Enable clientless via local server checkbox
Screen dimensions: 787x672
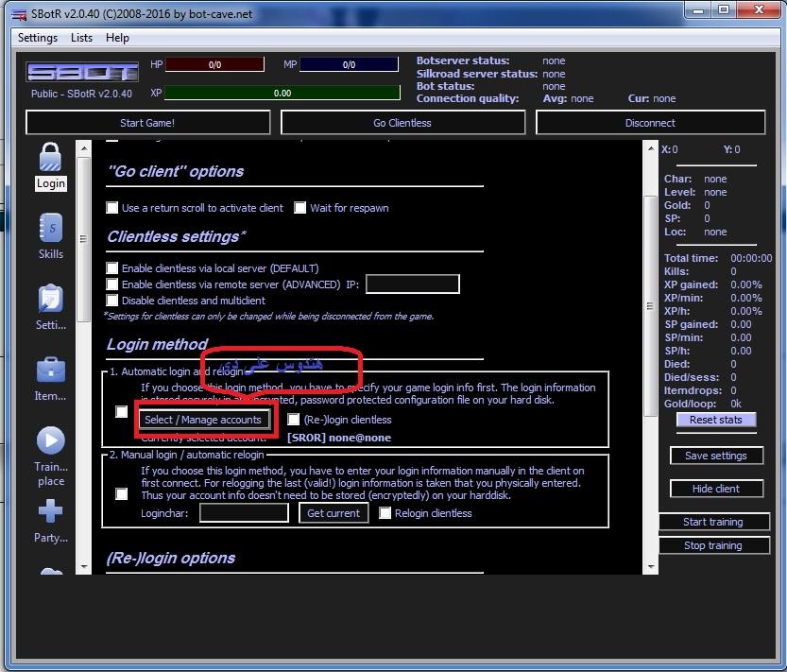pyautogui.click(x=111, y=267)
